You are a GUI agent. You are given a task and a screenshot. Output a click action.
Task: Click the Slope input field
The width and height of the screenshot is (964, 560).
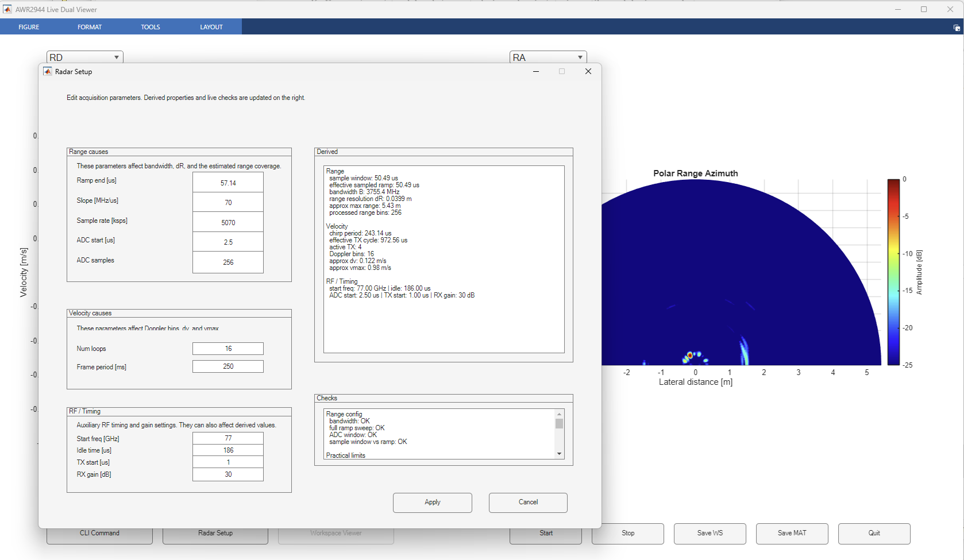[x=228, y=202]
